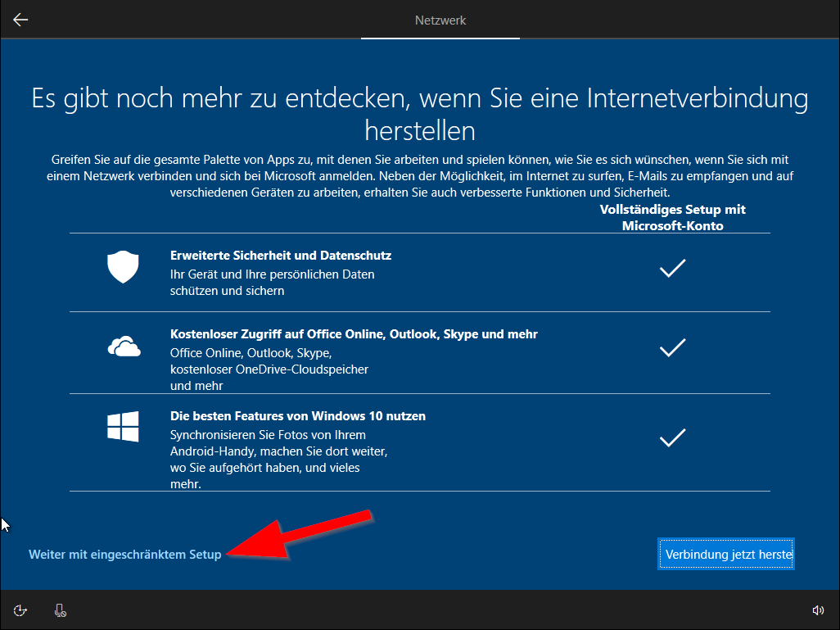Click 'Vollständiges Setup mit Microsoft-Konto' column header
Image resolution: width=840 pixels, height=630 pixels.
672,217
